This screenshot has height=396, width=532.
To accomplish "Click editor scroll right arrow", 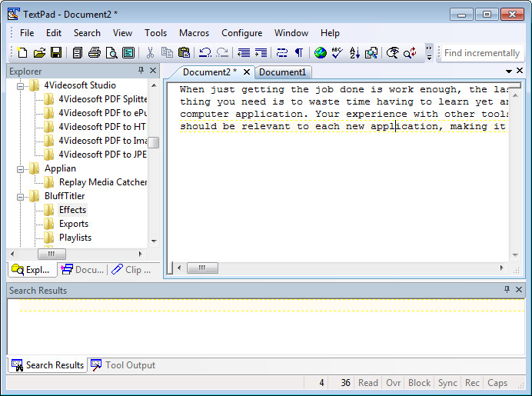I will 502,268.
